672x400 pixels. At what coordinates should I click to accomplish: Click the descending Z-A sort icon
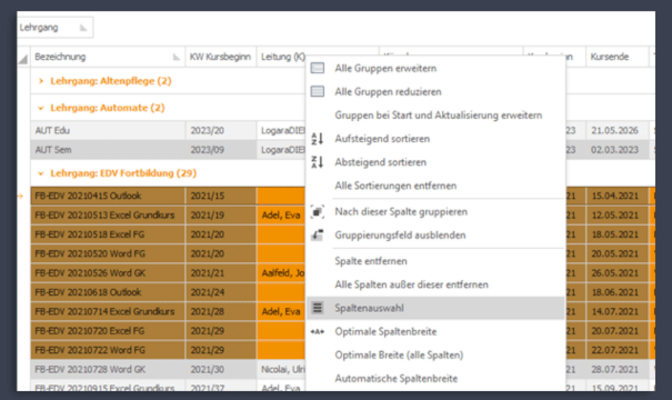[317, 162]
